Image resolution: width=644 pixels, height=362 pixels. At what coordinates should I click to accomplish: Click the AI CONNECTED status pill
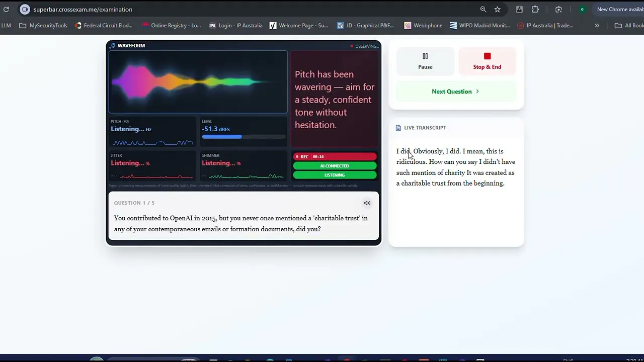[335, 166]
